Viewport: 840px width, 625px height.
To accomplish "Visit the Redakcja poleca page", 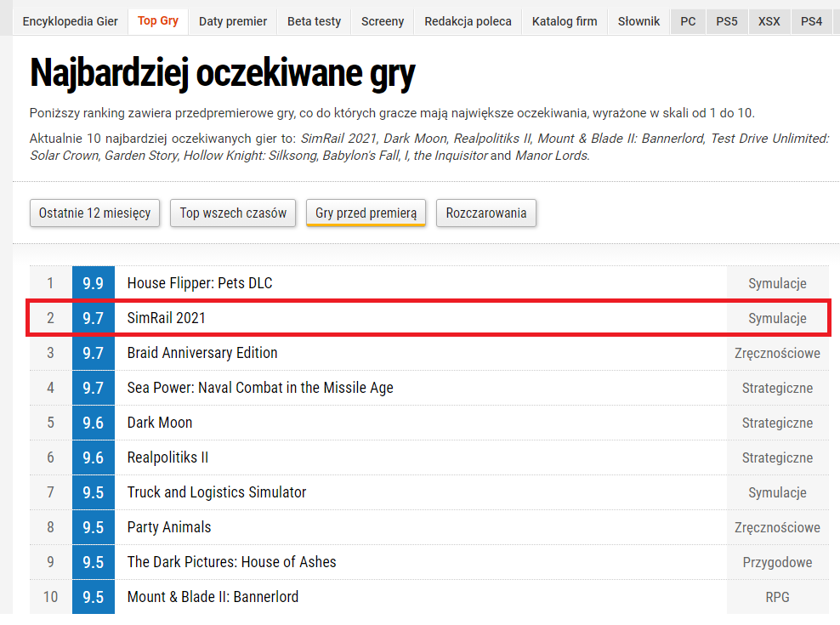I will pos(467,21).
